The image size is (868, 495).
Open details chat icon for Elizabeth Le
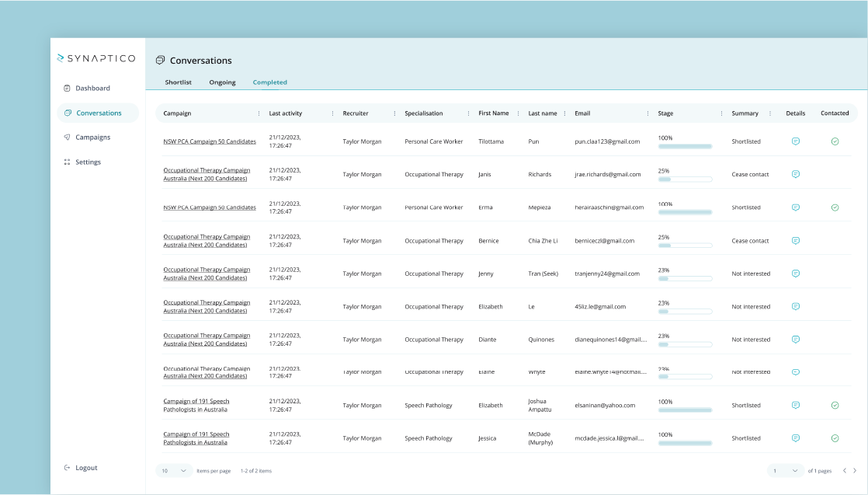pyautogui.click(x=796, y=306)
